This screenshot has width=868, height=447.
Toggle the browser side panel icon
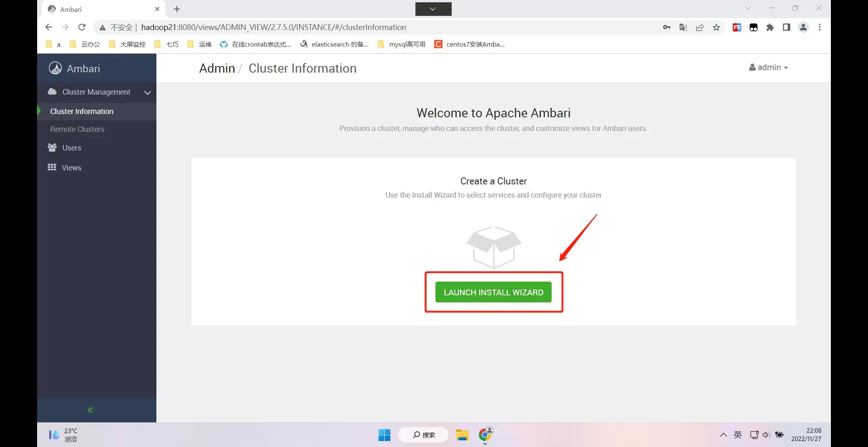786,28
